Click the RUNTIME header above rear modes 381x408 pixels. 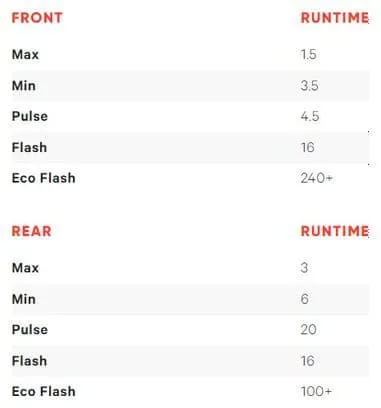click(335, 231)
